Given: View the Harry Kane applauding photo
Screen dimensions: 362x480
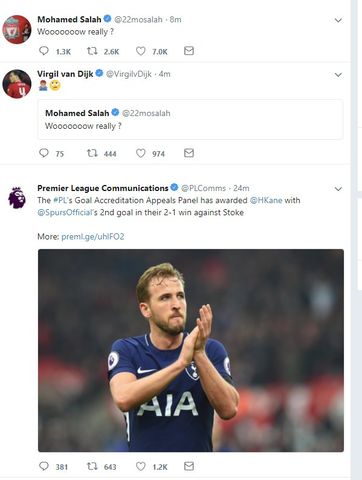Looking at the screenshot, I should [x=191, y=350].
